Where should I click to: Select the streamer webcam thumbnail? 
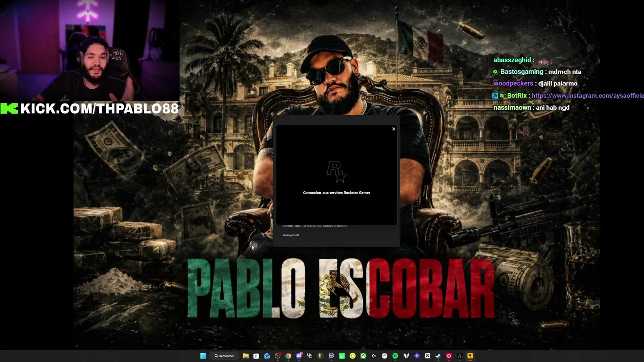click(90, 50)
